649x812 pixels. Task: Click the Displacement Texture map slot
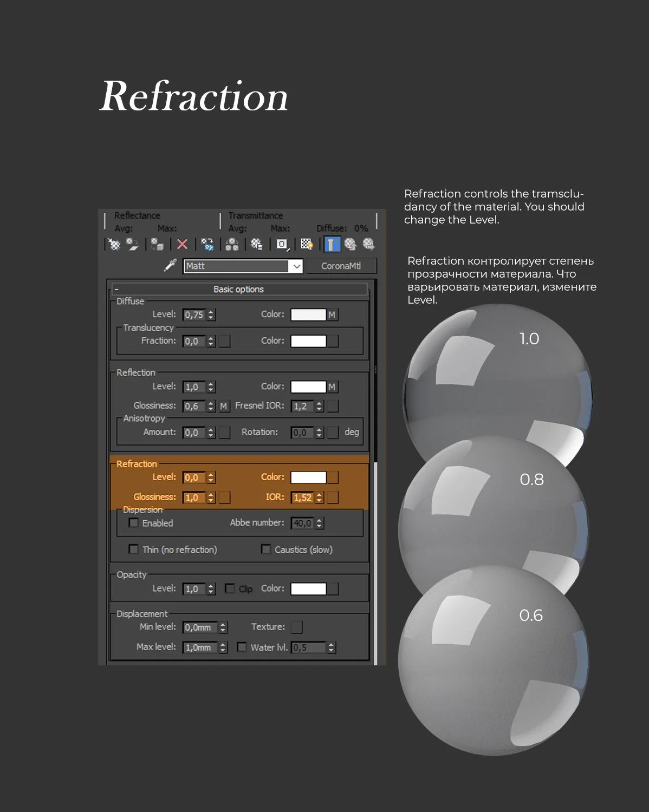click(297, 627)
